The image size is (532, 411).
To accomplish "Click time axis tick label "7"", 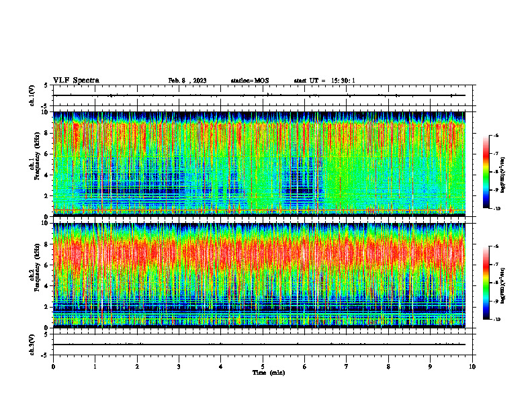I will click(x=347, y=367).
